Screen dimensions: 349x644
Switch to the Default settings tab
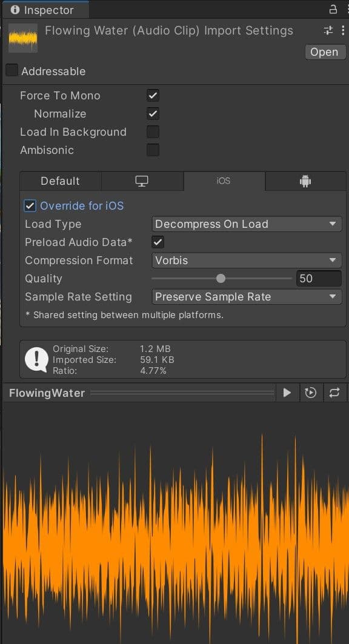(x=60, y=181)
